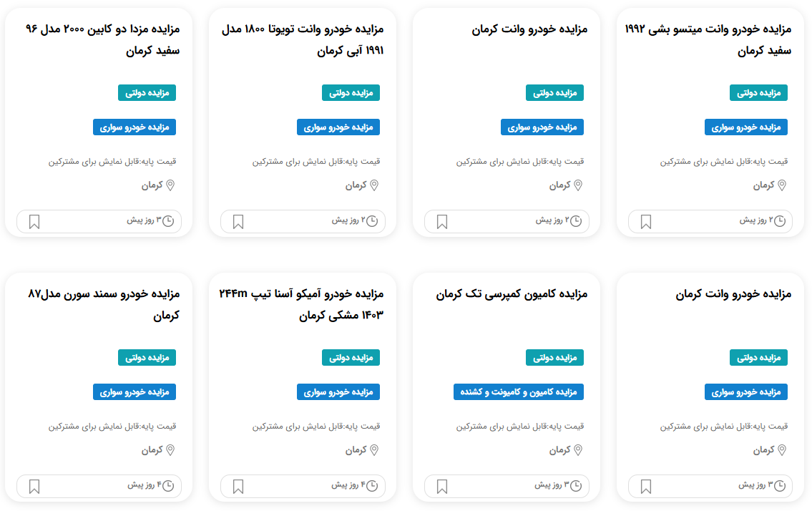
Task: Click مزایده خودرو سواری tag on the Samand card
Action: [134, 391]
